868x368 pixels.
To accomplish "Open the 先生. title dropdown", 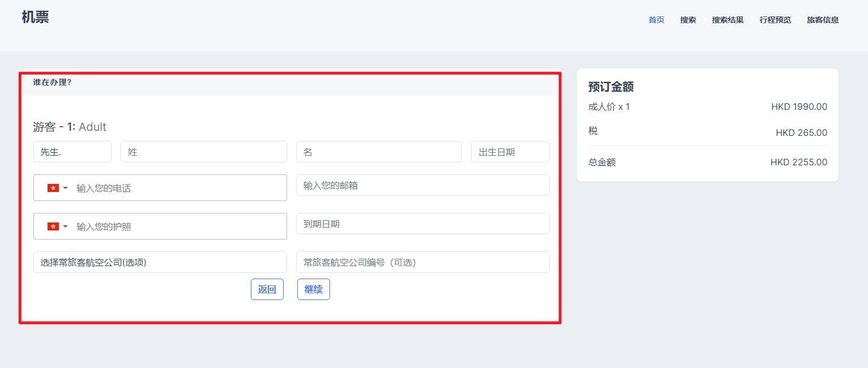I will coord(72,152).
